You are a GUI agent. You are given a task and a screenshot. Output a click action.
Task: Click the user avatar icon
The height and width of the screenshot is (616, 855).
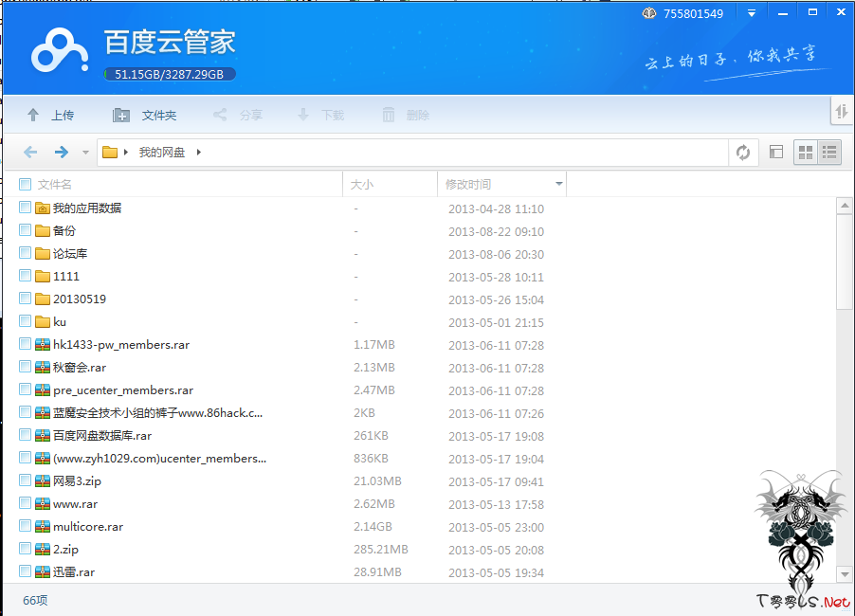(649, 13)
